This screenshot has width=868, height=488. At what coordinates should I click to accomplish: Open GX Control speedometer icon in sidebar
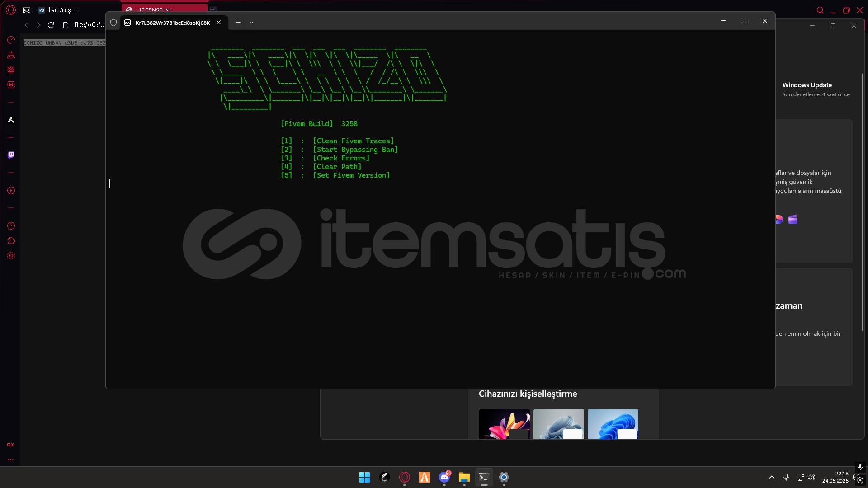coord(11,40)
